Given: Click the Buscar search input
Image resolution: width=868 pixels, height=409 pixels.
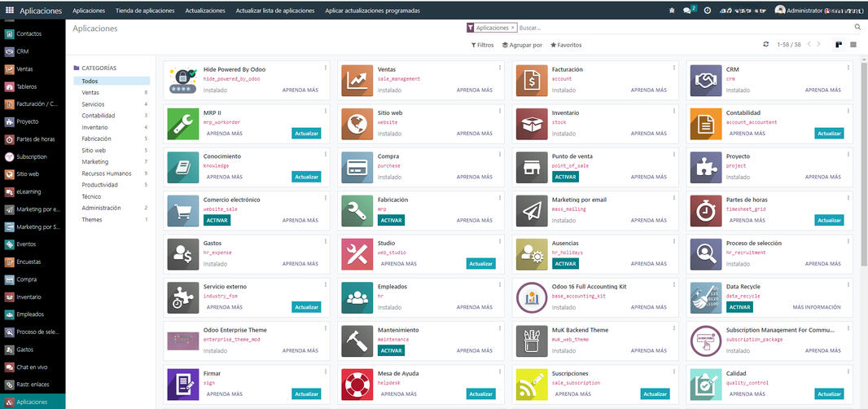Looking at the screenshot, I should [x=684, y=27].
